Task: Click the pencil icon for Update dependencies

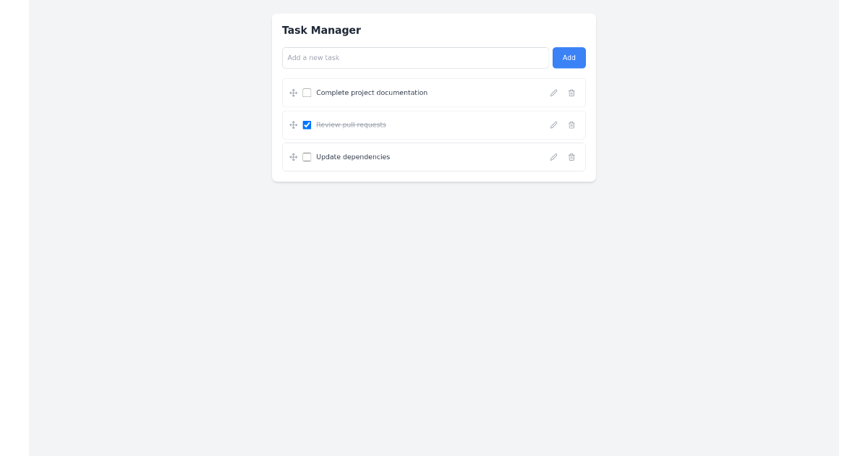Action: pos(553,156)
